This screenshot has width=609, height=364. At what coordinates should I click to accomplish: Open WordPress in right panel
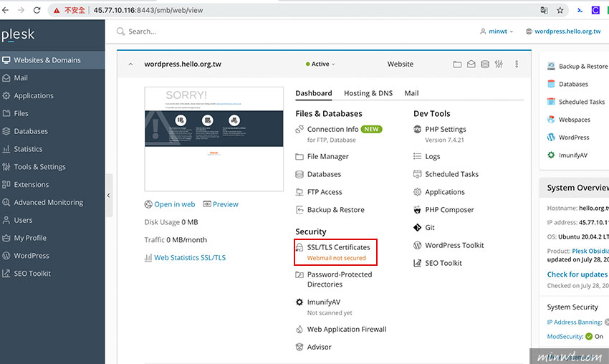(x=574, y=138)
